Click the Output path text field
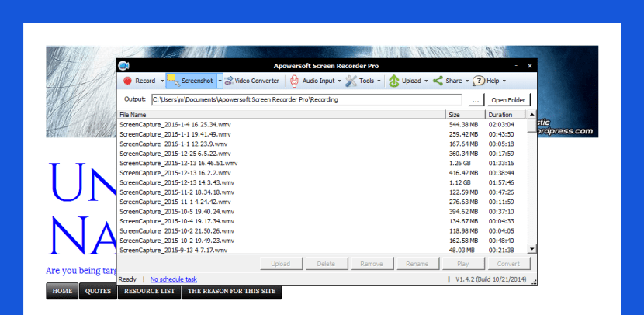 [306, 100]
